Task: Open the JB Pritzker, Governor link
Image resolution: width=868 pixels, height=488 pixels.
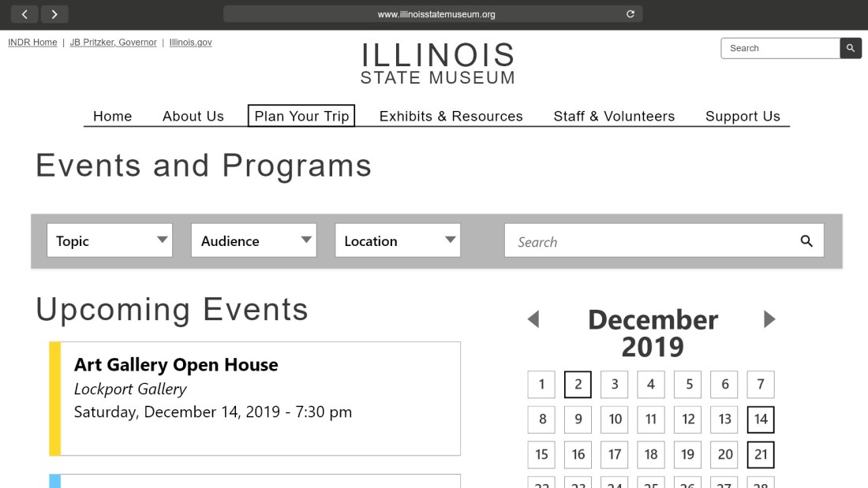Action: pos(114,43)
